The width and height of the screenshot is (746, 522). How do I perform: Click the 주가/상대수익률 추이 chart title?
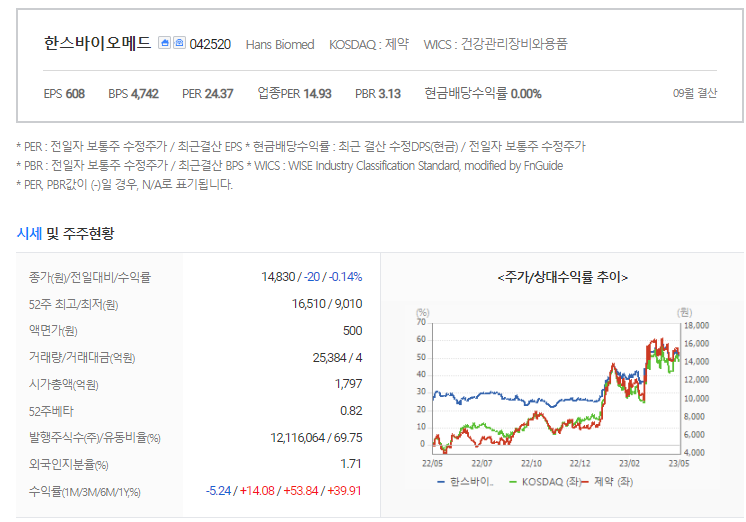[x=562, y=277]
